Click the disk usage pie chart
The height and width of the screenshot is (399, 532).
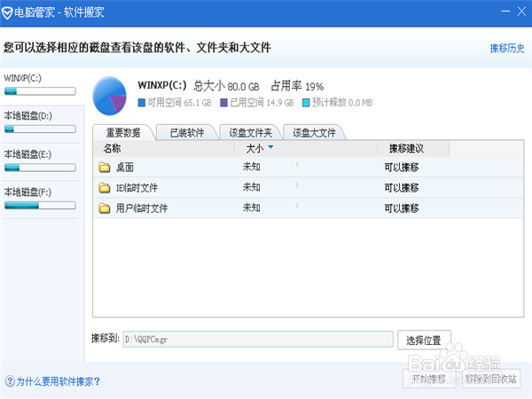[x=110, y=96]
